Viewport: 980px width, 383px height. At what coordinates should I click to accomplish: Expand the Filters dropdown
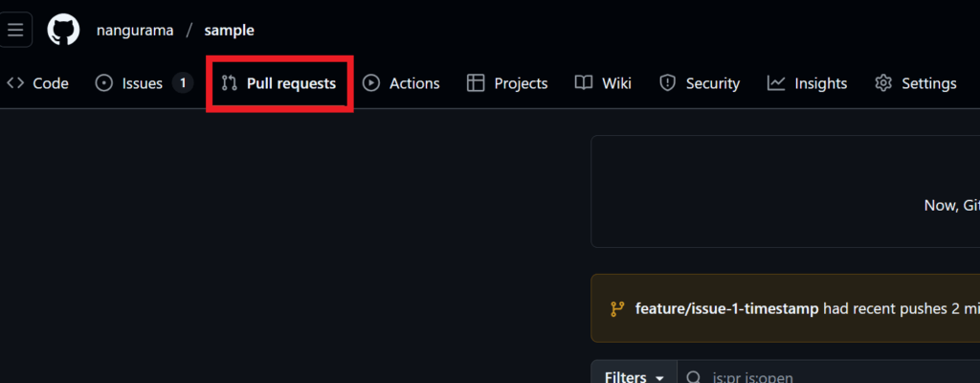tap(634, 377)
